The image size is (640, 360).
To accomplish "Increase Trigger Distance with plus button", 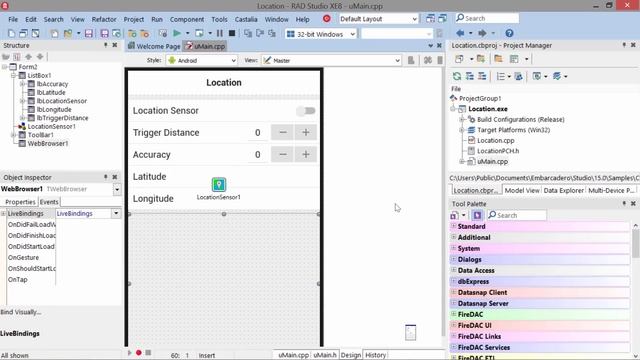I will (x=306, y=132).
